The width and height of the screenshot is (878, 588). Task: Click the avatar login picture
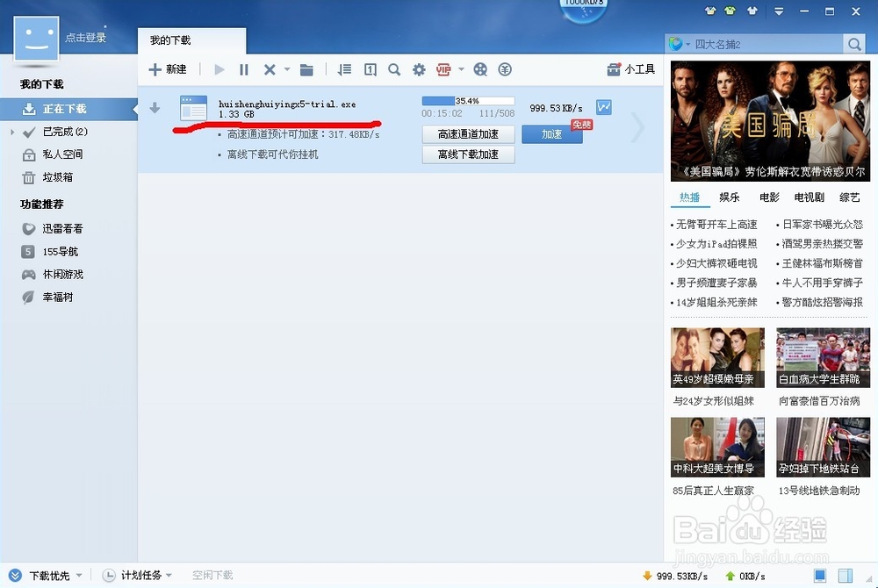click(36, 39)
